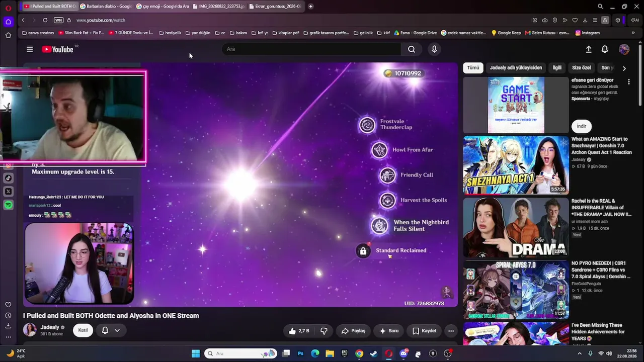Switch to the IMG_20260822 image tab
The width and height of the screenshot is (644, 362).
218,7
